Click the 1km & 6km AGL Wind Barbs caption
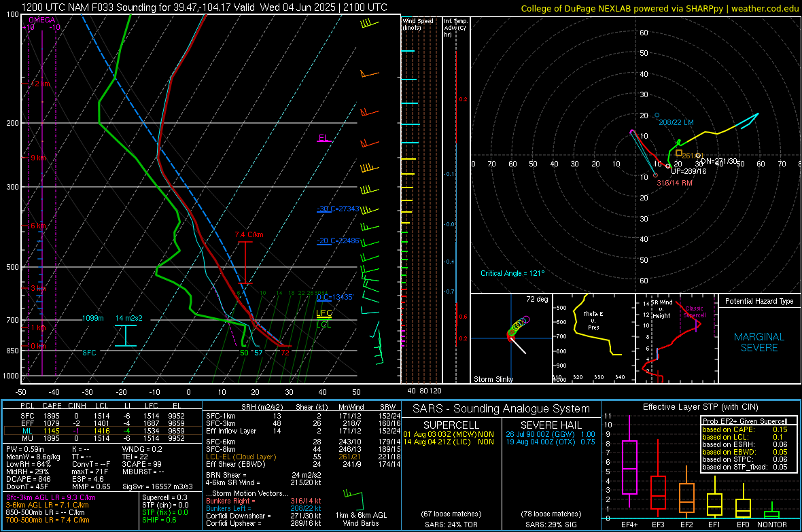 (361, 519)
